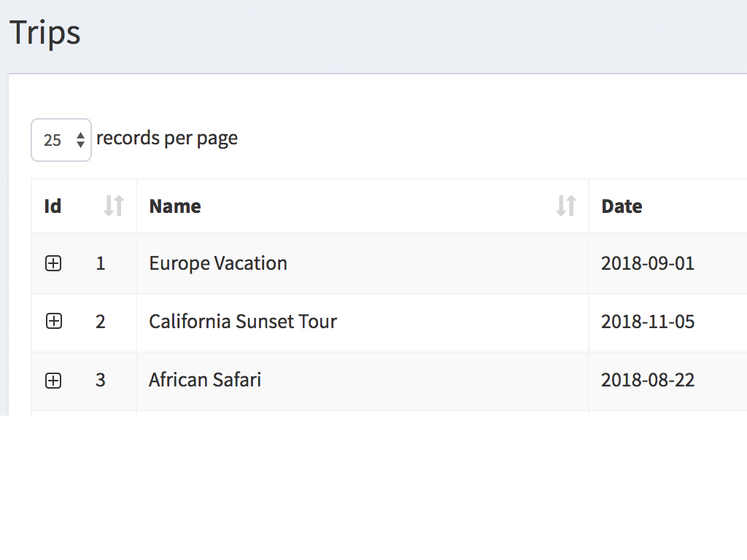Image resolution: width=747 pixels, height=560 pixels.
Task: Expand the California Sunset Tour row plus icon
Action: click(54, 322)
